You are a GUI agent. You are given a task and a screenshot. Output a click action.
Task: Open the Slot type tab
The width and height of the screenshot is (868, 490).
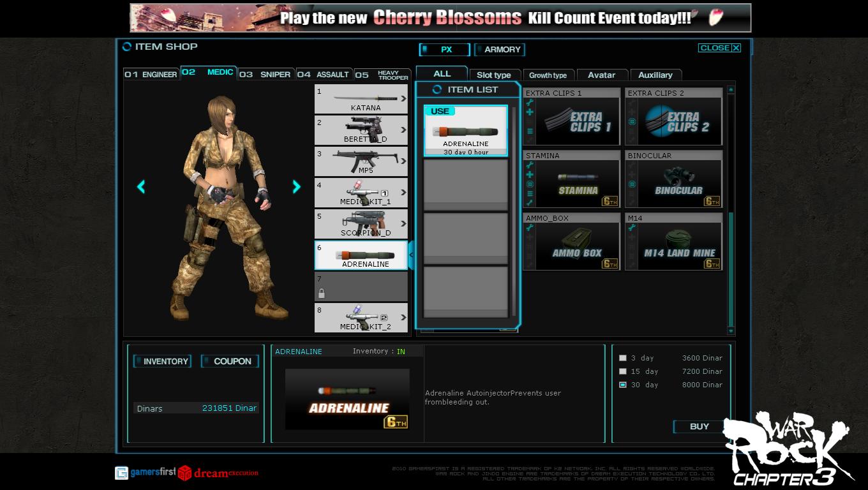coord(494,75)
